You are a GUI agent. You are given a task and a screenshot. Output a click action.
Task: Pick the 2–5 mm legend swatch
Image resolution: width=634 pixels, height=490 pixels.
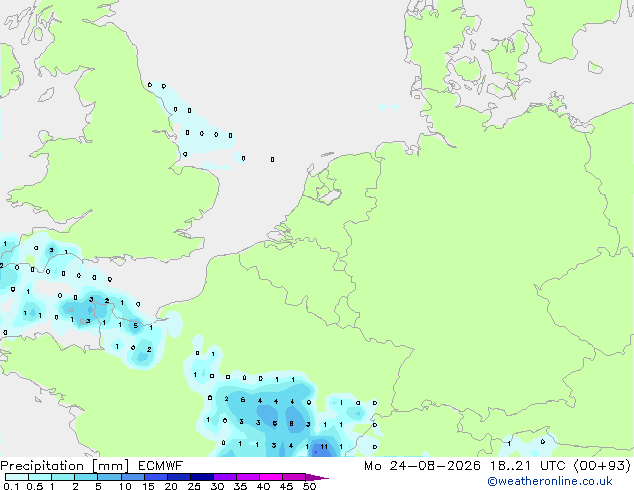pos(86,477)
